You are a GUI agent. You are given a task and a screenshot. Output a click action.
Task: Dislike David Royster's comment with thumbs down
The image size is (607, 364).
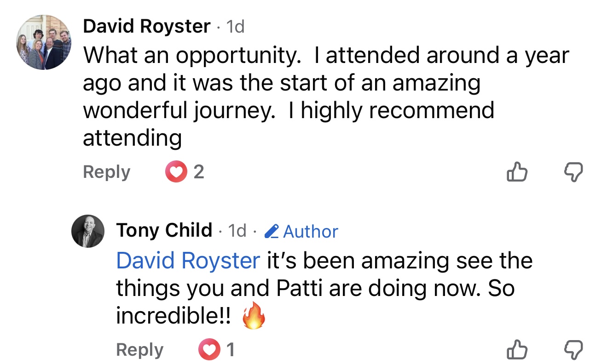click(x=573, y=172)
